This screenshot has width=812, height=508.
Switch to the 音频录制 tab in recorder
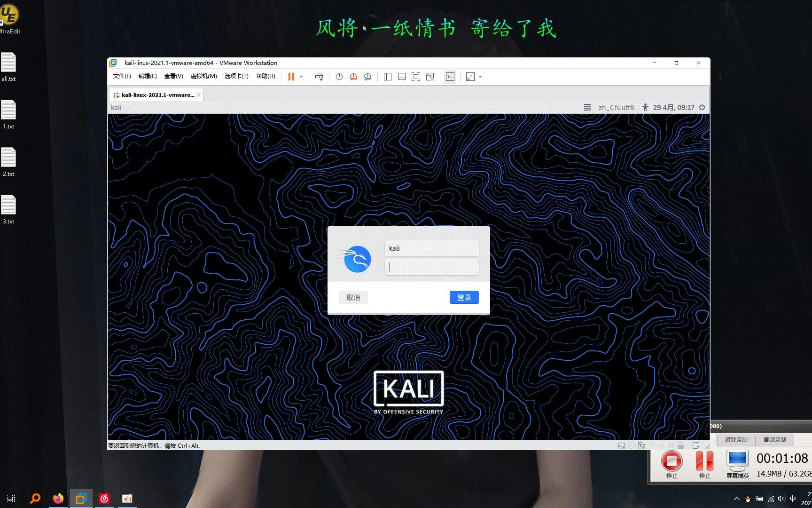coord(774,439)
